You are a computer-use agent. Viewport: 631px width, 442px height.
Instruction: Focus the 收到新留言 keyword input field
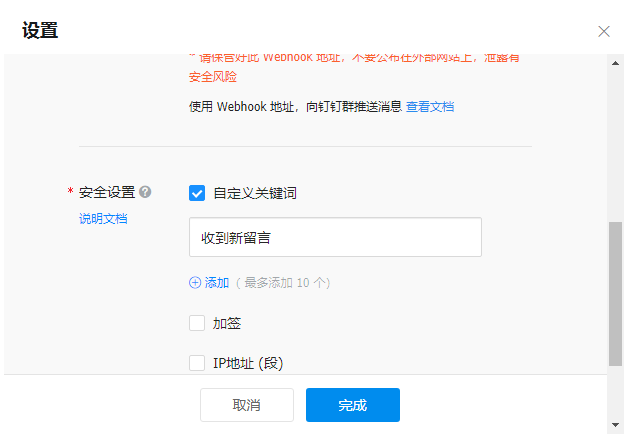point(335,237)
